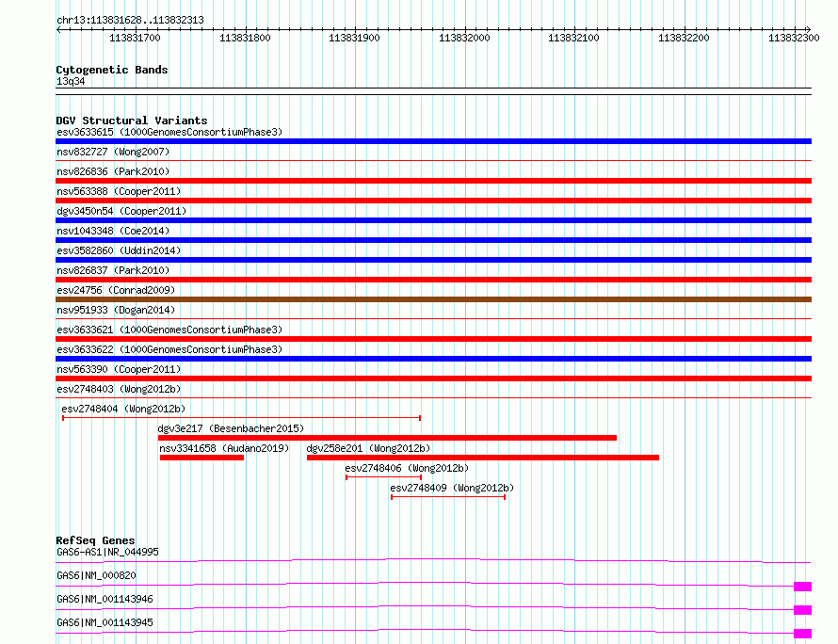This screenshot has width=838, height=644.
Task: Open dgv3450n54 (Cooper2011) variant details
Action: coord(121,211)
